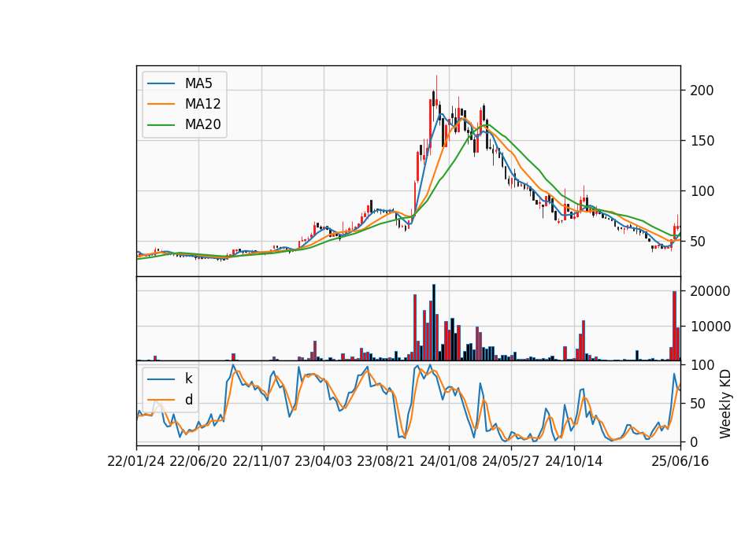Click the MA12 legend label

(202, 104)
